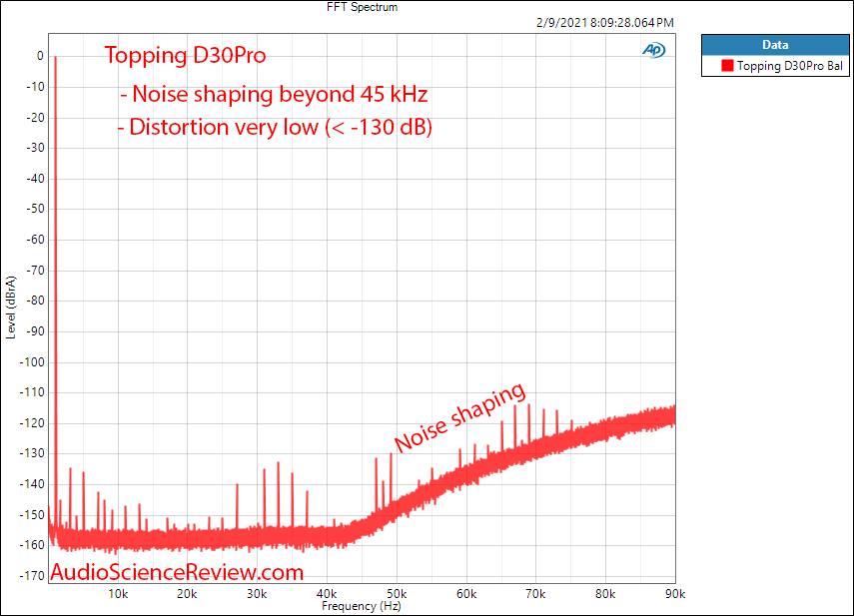Click the -150 tick on the level axis

tap(32, 515)
